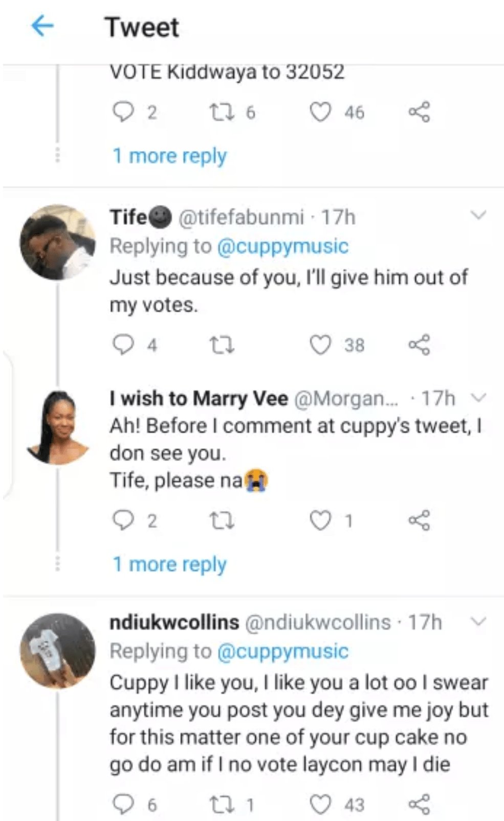Screen dimensions: 504x821
Task: Reply to Tife's tweet
Action: [x=123, y=345]
